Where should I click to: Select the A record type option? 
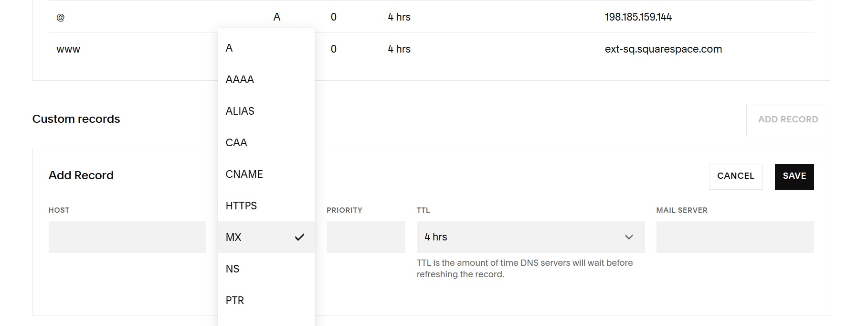click(229, 48)
